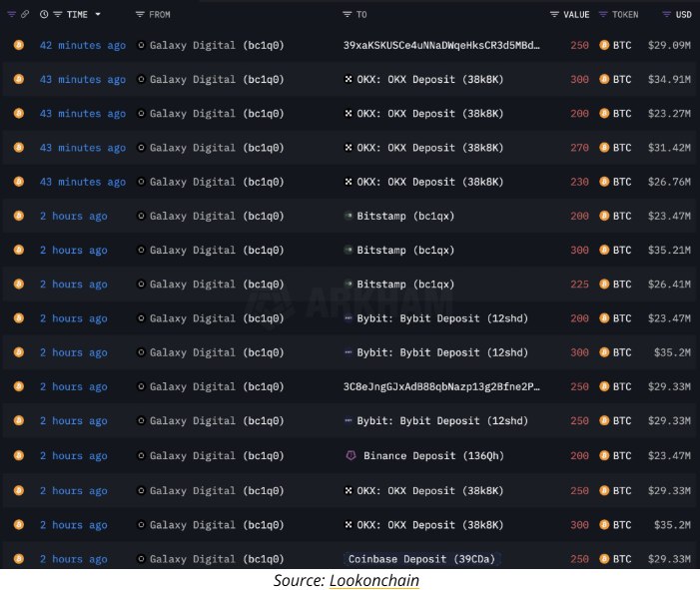
Task: Select the $26.41M USD amount
Action: click(669, 285)
